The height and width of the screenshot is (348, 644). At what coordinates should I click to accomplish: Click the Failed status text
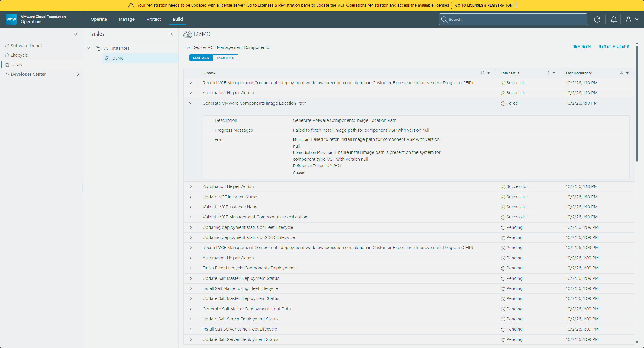coord(512,103)
